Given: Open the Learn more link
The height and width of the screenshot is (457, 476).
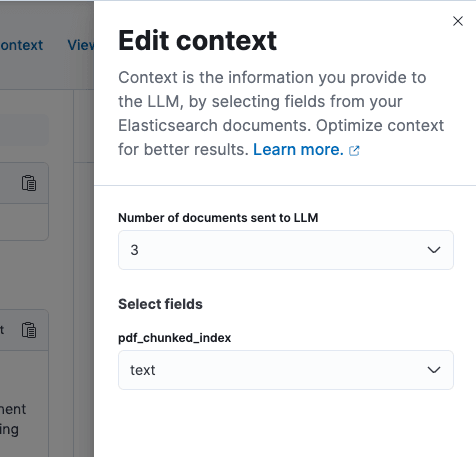Looking at the screenshot, I should 298,150.
